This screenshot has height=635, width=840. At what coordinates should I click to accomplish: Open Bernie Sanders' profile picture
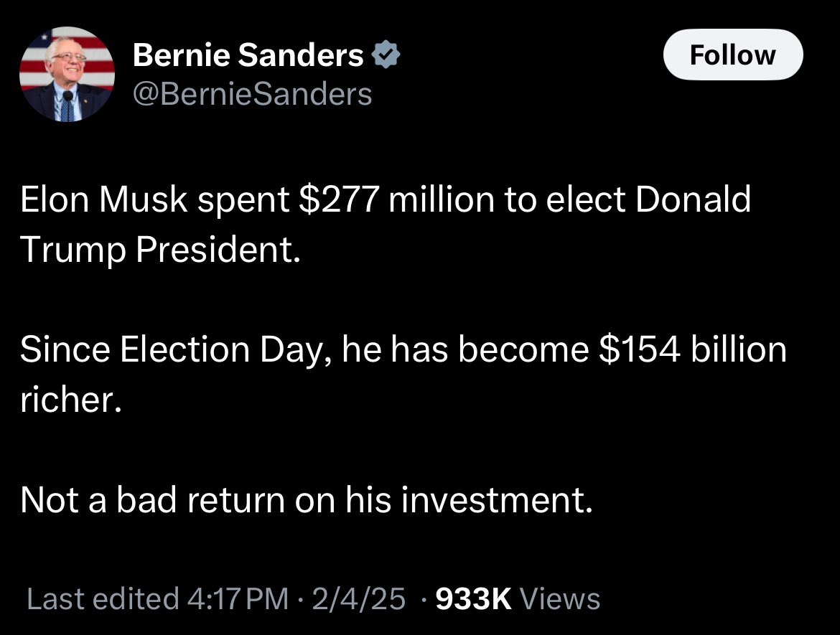tap(67, 74)
